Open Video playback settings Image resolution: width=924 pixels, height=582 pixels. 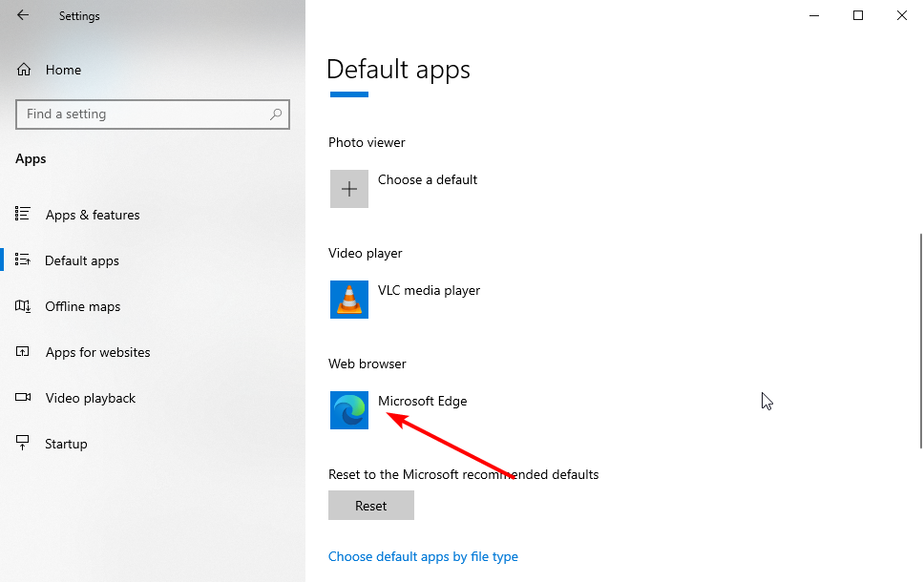click(90, 398)
